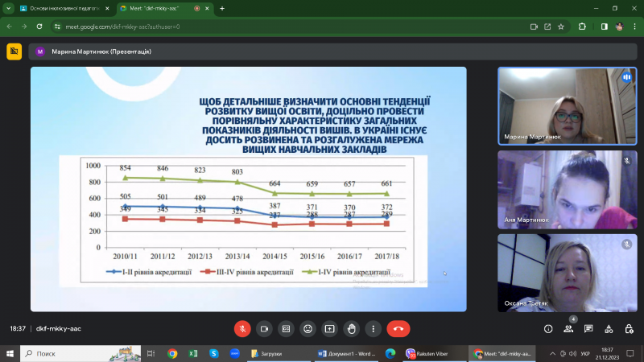Open the Activities panel

click(609, 328)
